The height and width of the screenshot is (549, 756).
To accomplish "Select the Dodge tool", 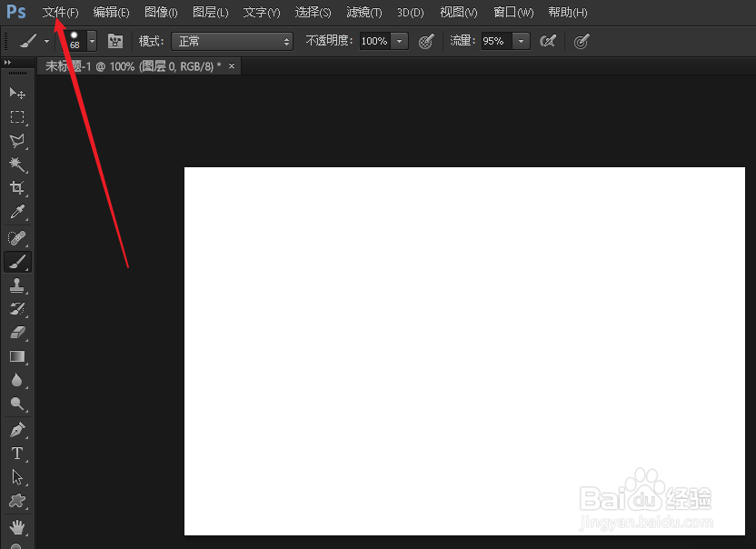I will (17, 404).
